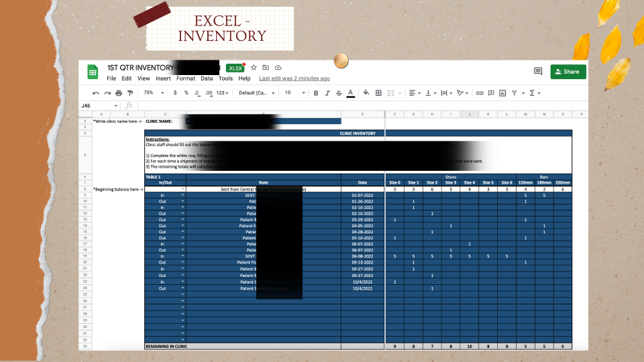Click the green Share button
The image size is (644, 362).
[x=568, y=72]
